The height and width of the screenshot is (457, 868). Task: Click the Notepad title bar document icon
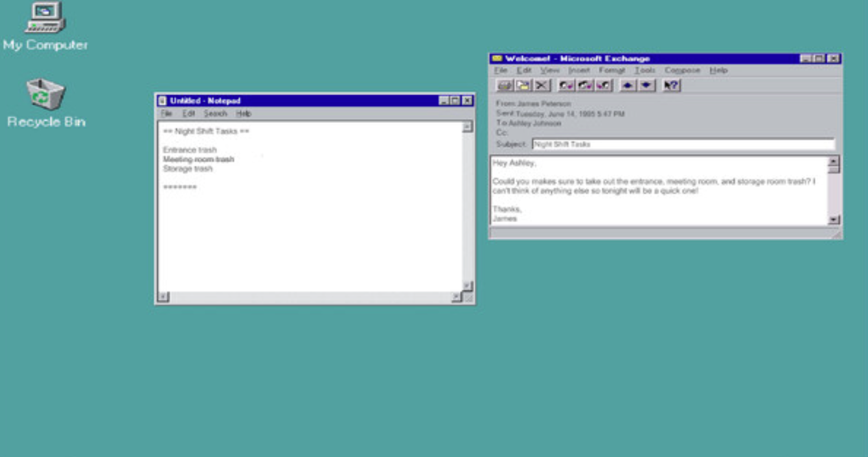point(163,100)
